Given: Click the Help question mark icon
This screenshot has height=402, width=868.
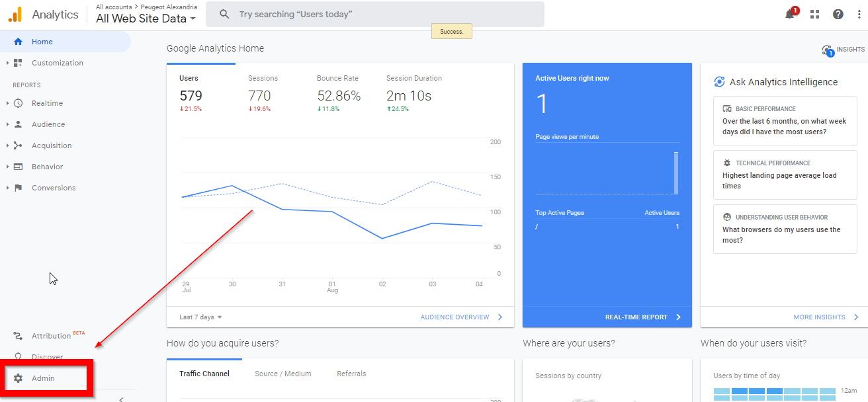Looking at the screenshot, I should (839, 14).
